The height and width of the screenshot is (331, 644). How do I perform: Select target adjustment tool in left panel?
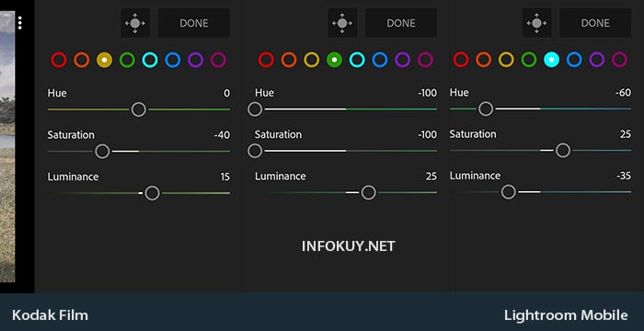click(135, 23)
